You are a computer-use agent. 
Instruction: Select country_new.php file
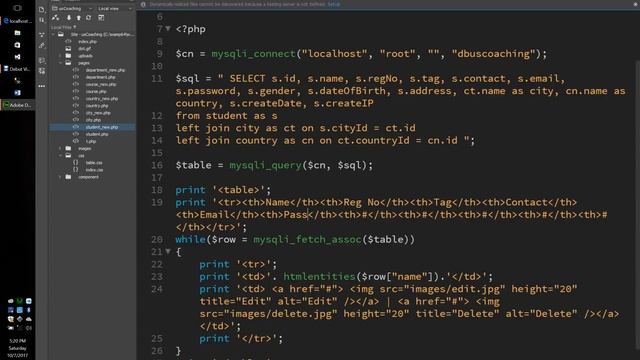click(102, 99)
